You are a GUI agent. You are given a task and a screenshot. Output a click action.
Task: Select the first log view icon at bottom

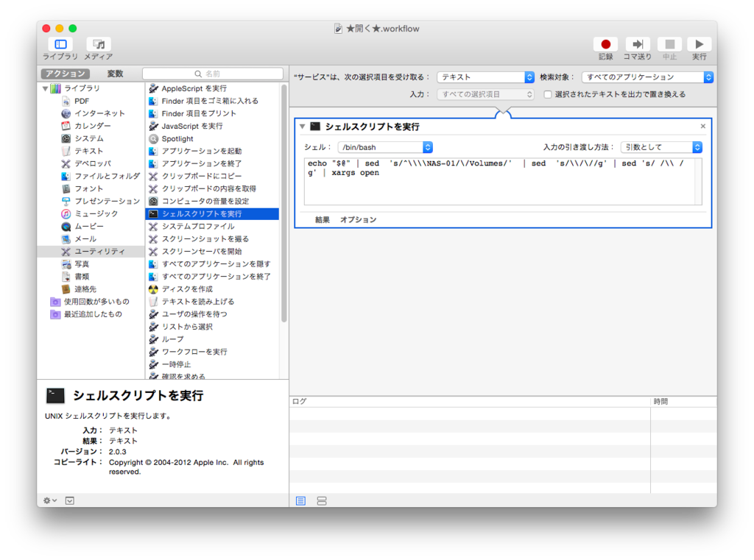pos(300,500)
